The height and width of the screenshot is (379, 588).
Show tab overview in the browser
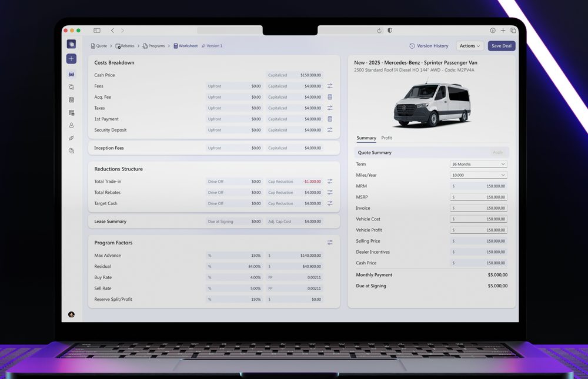(513, 31)
